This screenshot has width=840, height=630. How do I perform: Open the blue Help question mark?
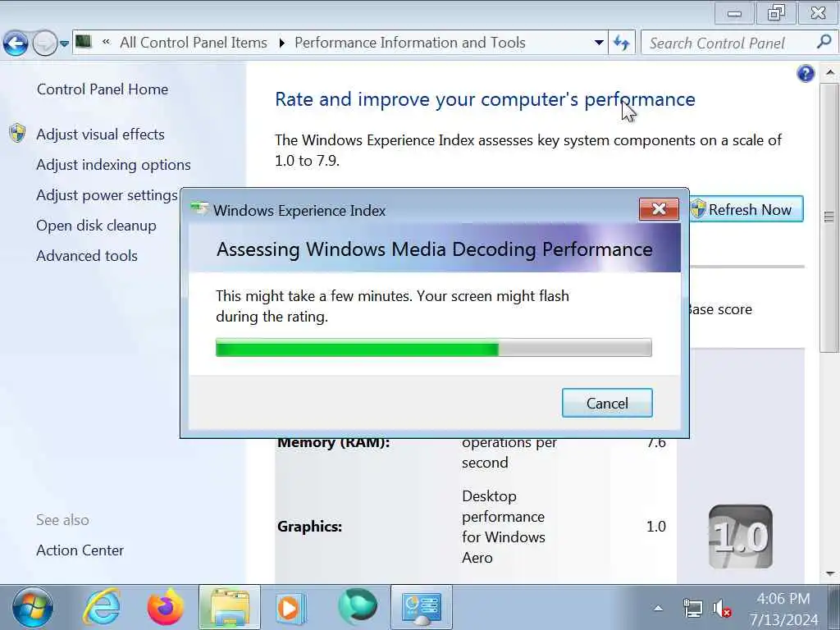coord(806,73)
